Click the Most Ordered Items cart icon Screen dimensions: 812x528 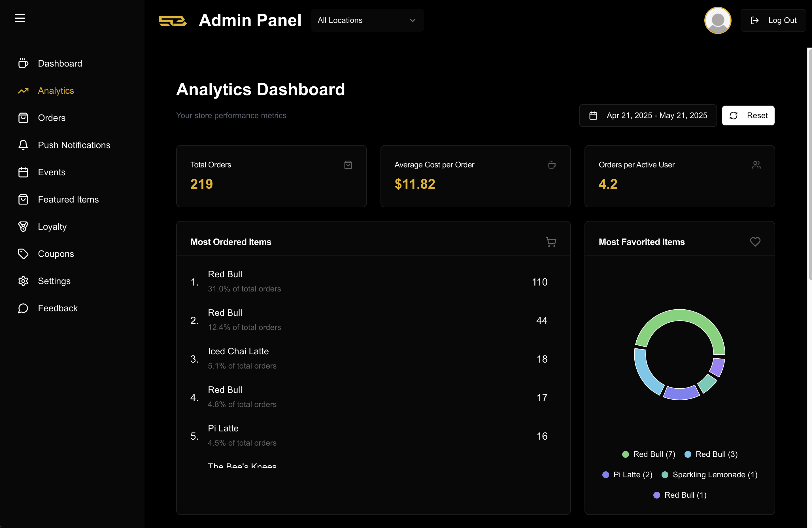click(x=551, y=242)
